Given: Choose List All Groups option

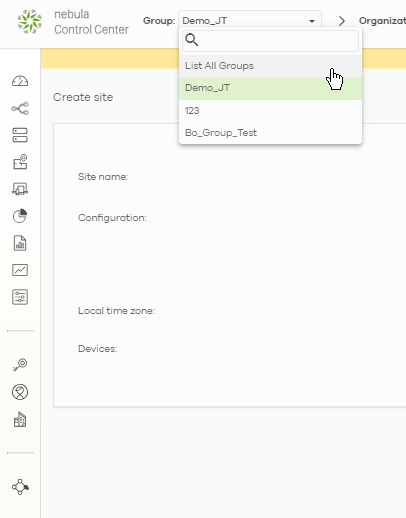Looking at the screenshot, I should 270,66.
